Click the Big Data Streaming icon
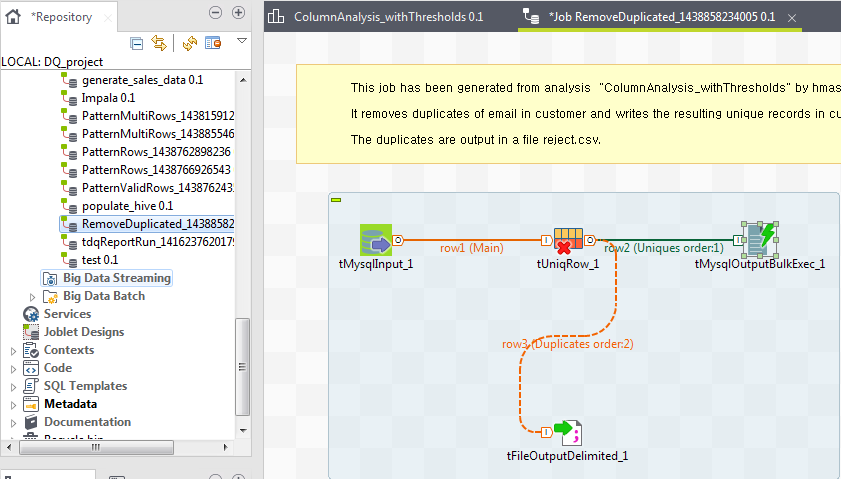 [50, 278]
